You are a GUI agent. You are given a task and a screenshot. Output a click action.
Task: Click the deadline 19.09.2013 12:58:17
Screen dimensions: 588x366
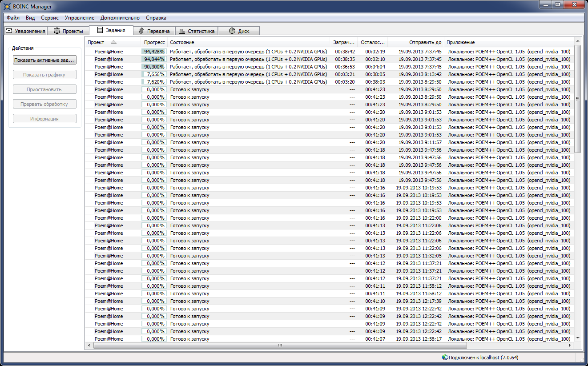point(419,339)
